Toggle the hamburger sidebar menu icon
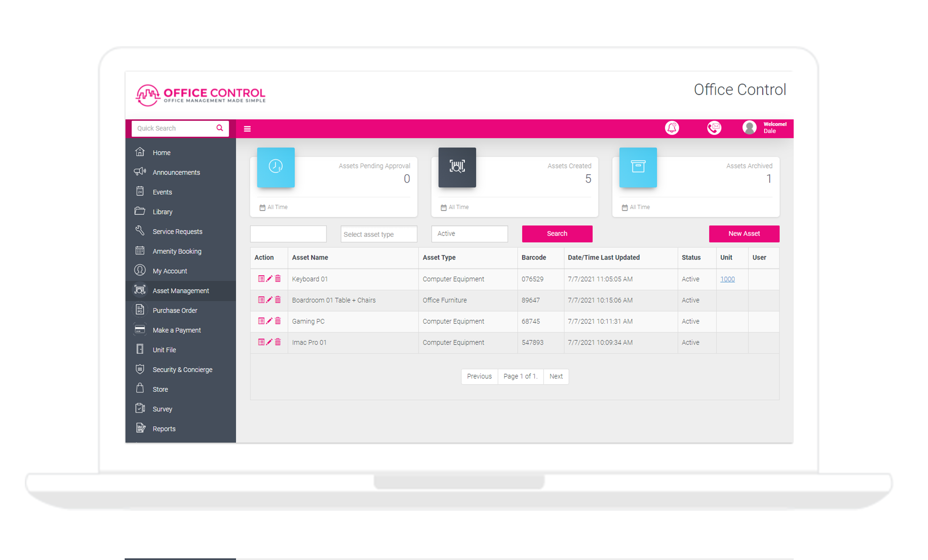 247,129
